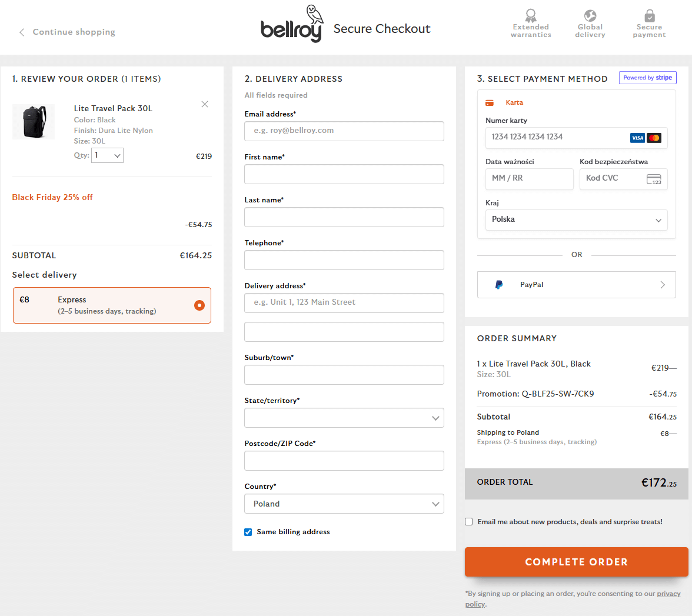
Task: Open the Qty quantity dropdown
Action: [108, 155]
